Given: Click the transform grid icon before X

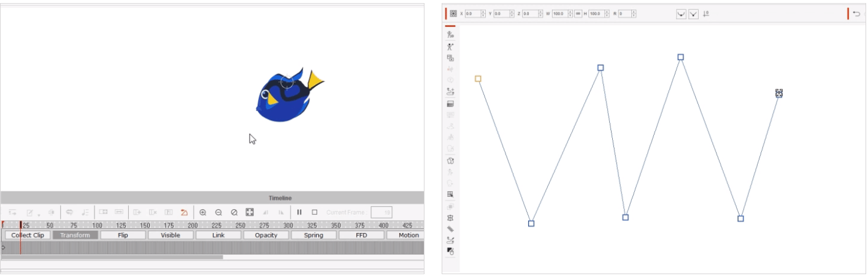Looking at the screenshot, I should tap(453, 13).
